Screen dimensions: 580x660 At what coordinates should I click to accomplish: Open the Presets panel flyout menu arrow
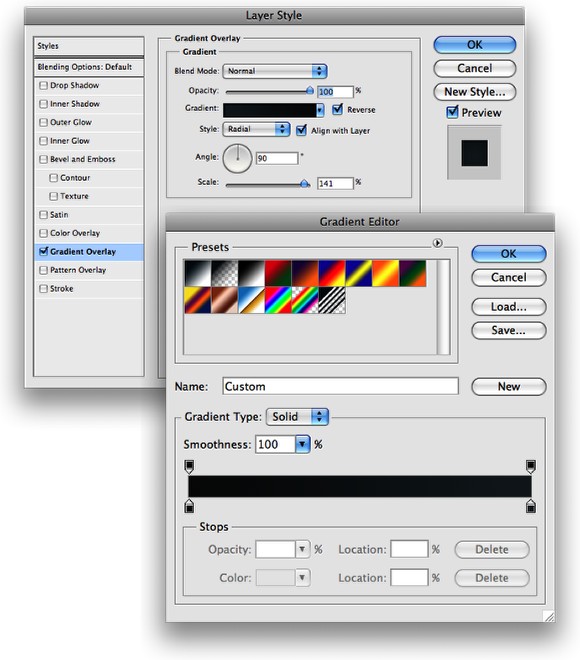(437, 243)
